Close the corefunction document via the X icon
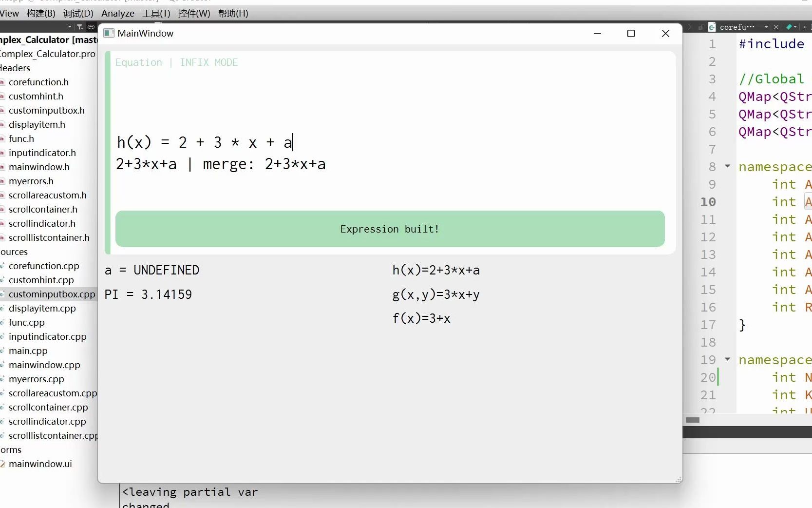This screenshot has height=508, width=812. tap(776, 27)
